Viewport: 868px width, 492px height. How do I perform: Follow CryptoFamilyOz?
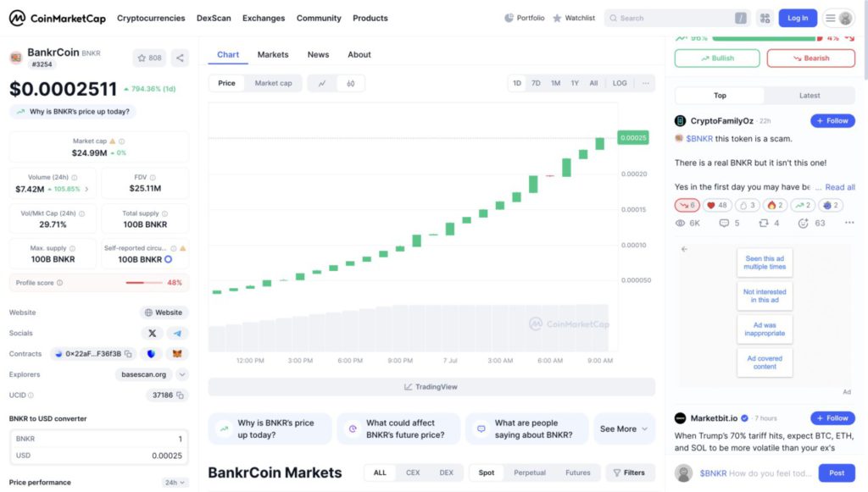tap(832, 121)
